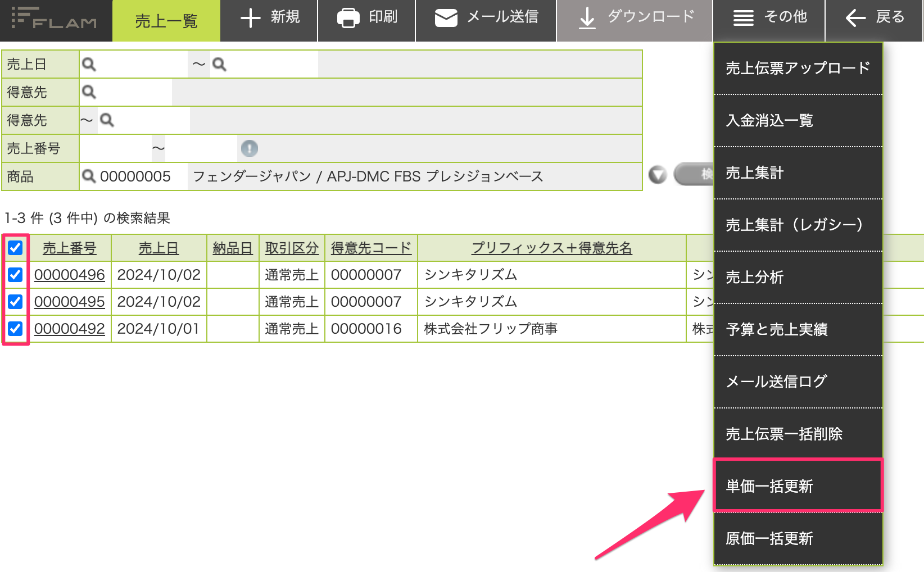
Task: Click the 新規 button
Action: click(269, 21)
